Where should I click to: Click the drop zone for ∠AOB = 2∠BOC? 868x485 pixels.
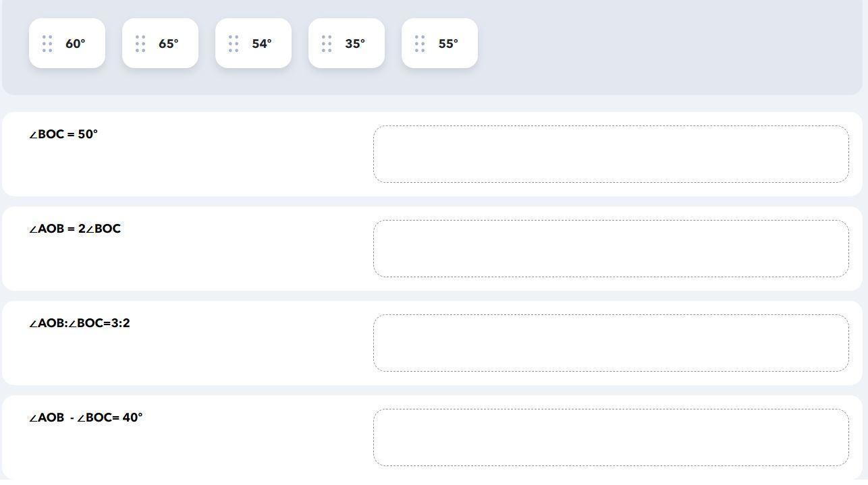coord(611,248)
